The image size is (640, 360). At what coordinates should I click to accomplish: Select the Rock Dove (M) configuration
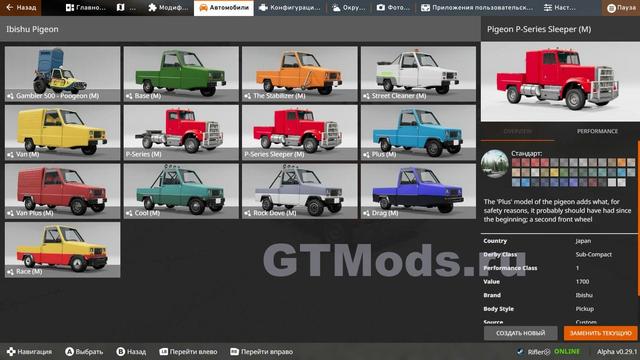click(300, 191)
